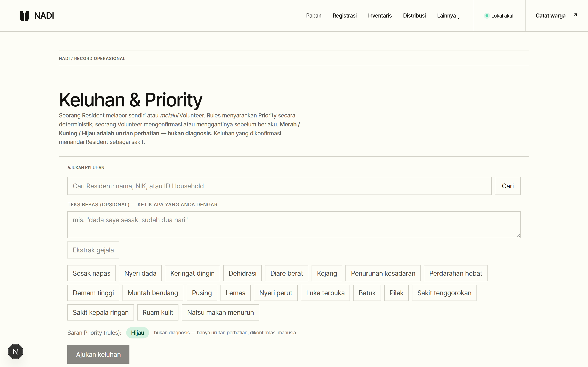The image size is (588, 367).
Task: Toggle the Perdarahan hebat symptom chip
Action: [x=455, y=273]
